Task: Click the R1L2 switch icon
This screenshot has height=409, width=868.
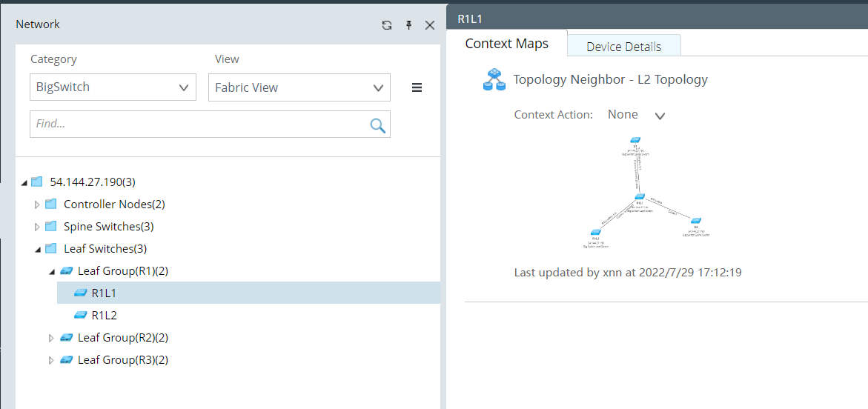Action: 81,316
